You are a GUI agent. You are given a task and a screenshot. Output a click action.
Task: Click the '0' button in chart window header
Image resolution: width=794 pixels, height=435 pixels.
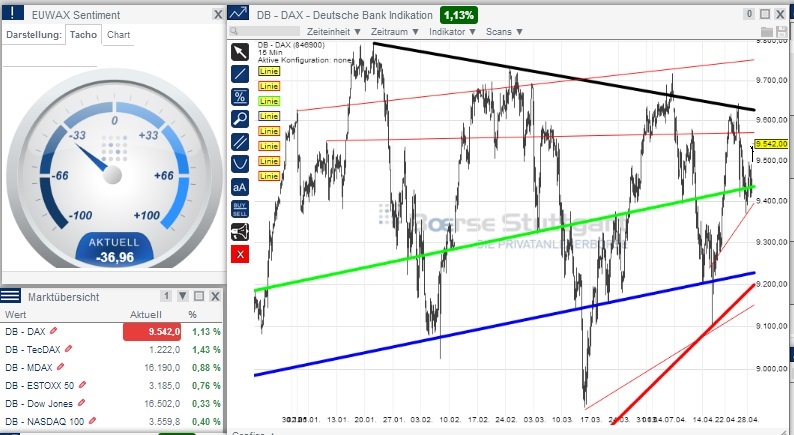click(x=749, y=14)
